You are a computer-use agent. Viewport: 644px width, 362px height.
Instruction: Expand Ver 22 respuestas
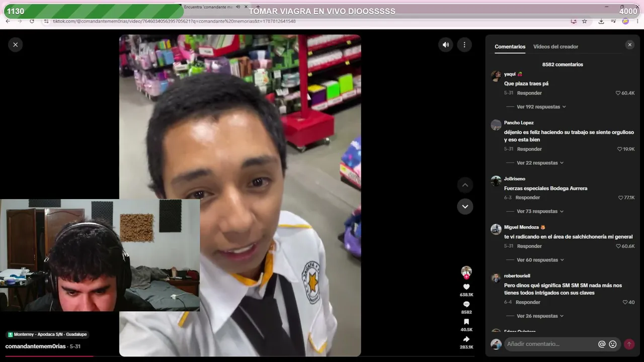[540, 163]
